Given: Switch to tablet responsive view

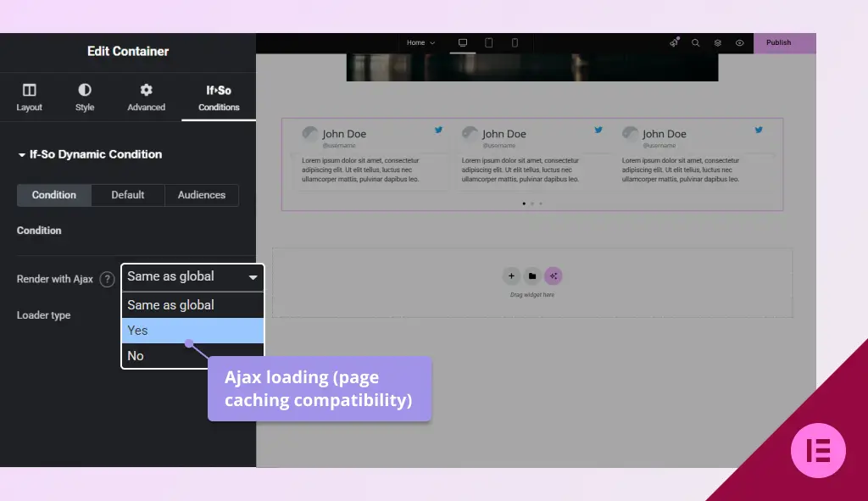Looking at the screenshot, I should point(489,42).
